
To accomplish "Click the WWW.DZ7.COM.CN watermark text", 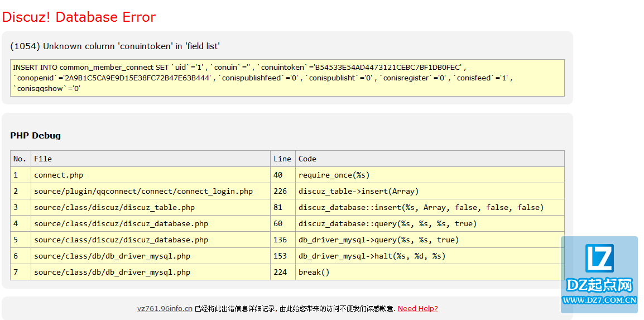I will pos(599,300).
